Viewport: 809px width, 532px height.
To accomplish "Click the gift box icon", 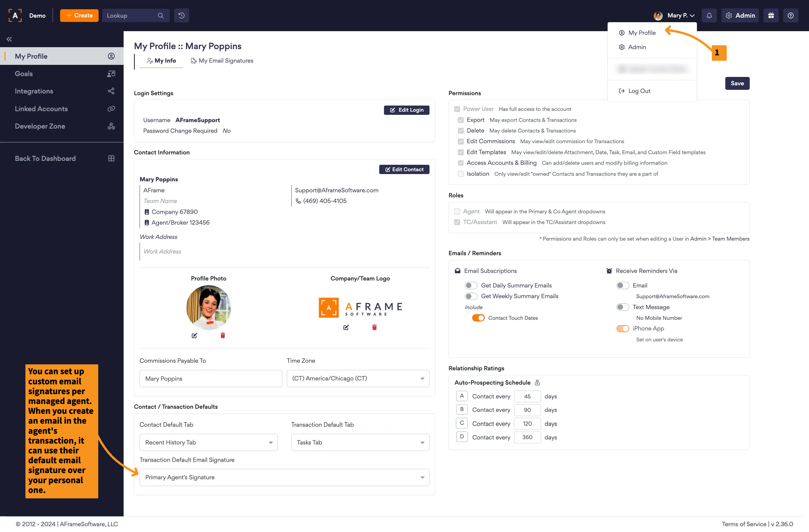I will pos(771,15).
